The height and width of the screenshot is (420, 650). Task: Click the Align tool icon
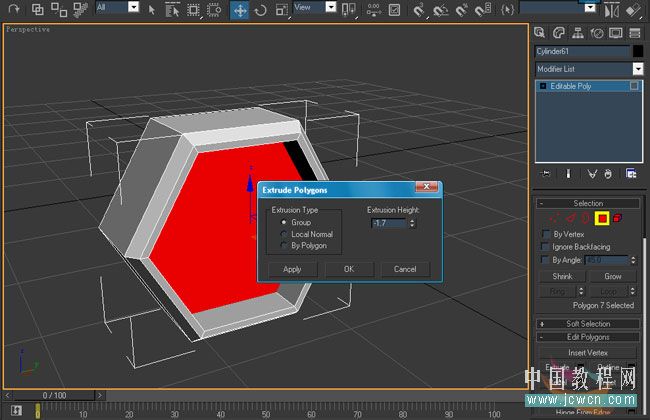click(x=633, y=10)
